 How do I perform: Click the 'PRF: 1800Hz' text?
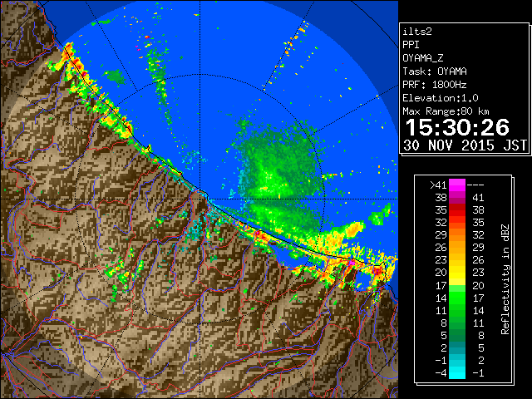click(435, 85)
